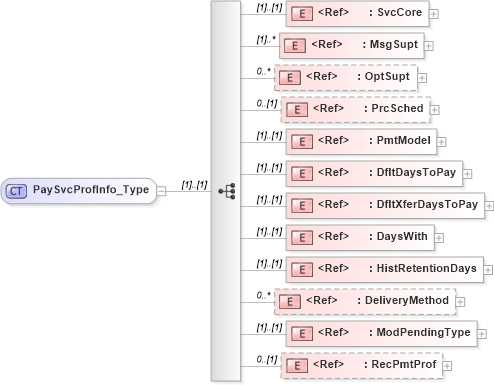
Task: Click the <Ref> text in RecPmtProf row
Action: 328,364
